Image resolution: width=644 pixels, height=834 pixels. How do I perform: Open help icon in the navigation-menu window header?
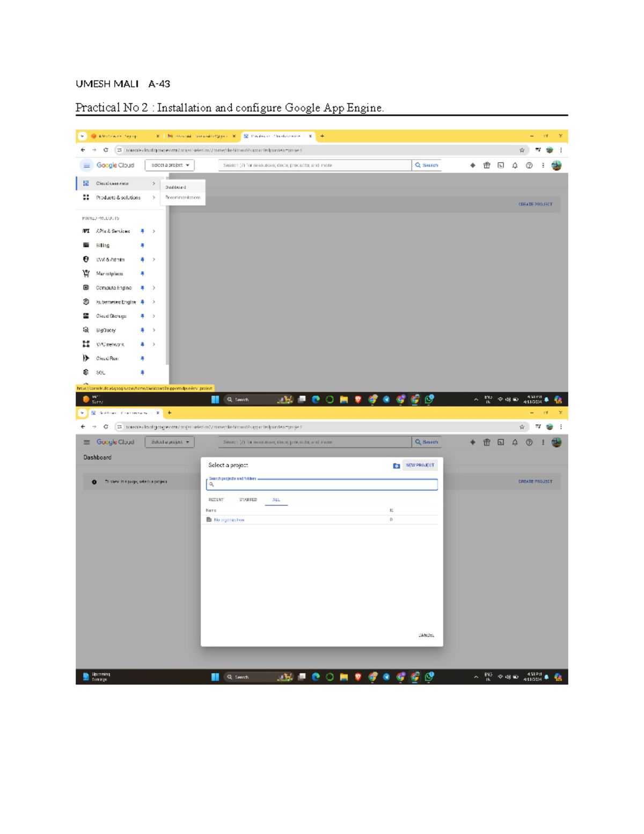pos(529,165)
